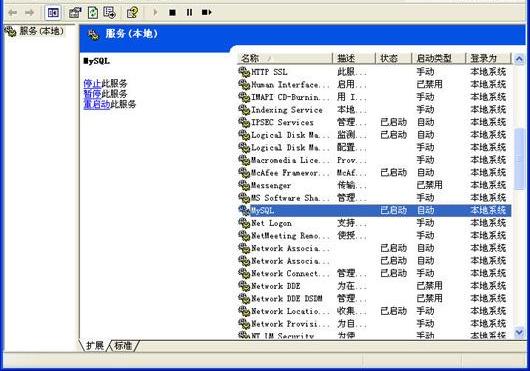
Task: Click the gear icon of the MySQL row
Action: coord(244,211)
